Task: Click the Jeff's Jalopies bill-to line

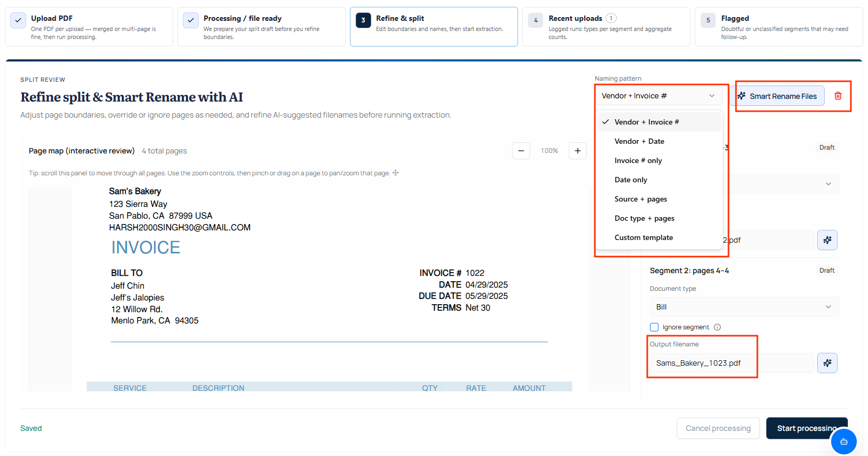Action: [x=137, y=297]
